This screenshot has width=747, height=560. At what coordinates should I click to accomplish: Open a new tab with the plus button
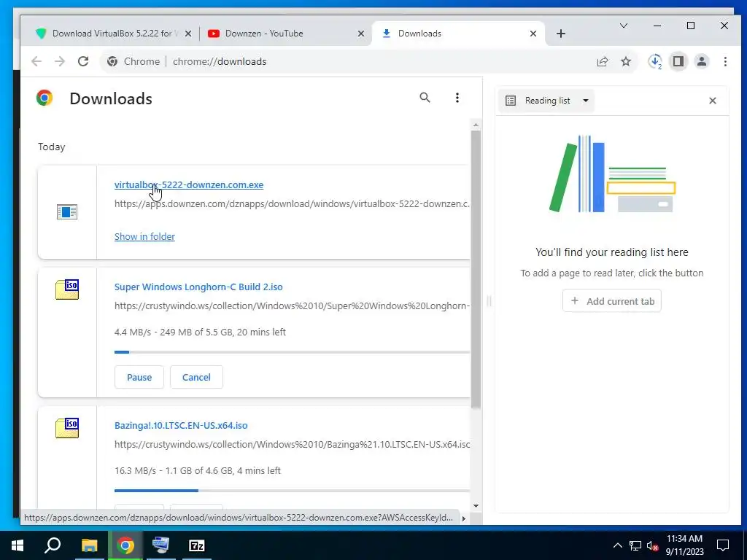561,34
